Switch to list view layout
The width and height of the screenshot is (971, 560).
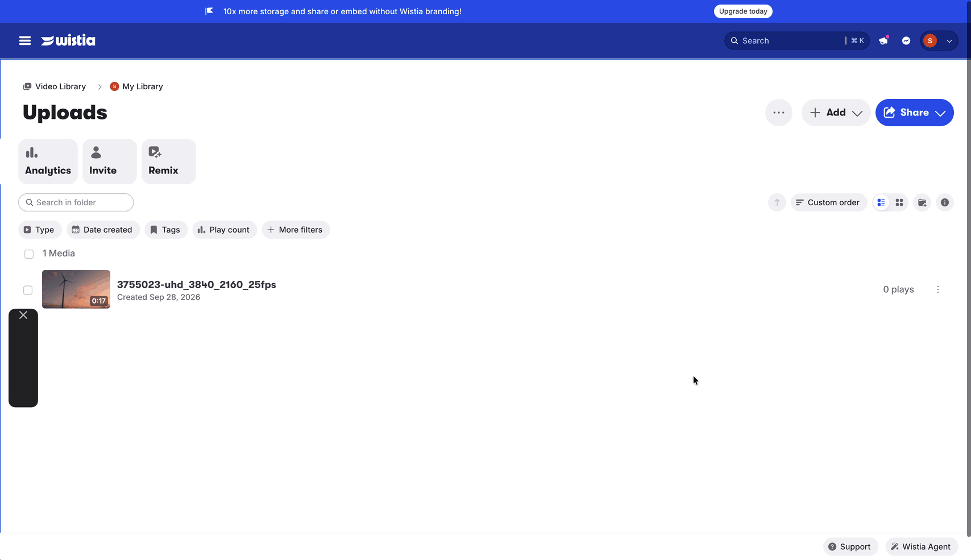[881, 202]
